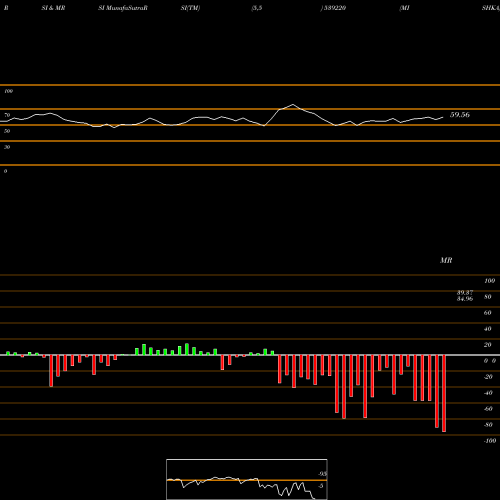
Task: Click the RSI line peak above 70
Action: (x=293, y=105)
